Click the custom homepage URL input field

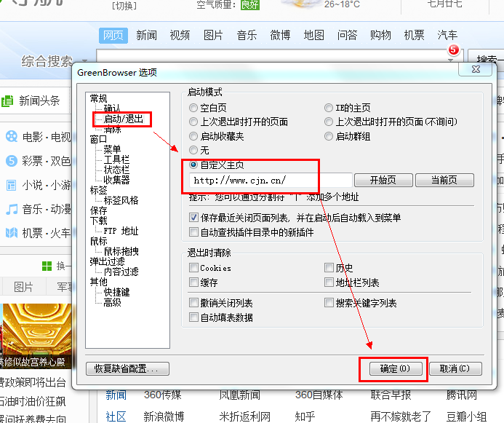[x=270, y=180]
